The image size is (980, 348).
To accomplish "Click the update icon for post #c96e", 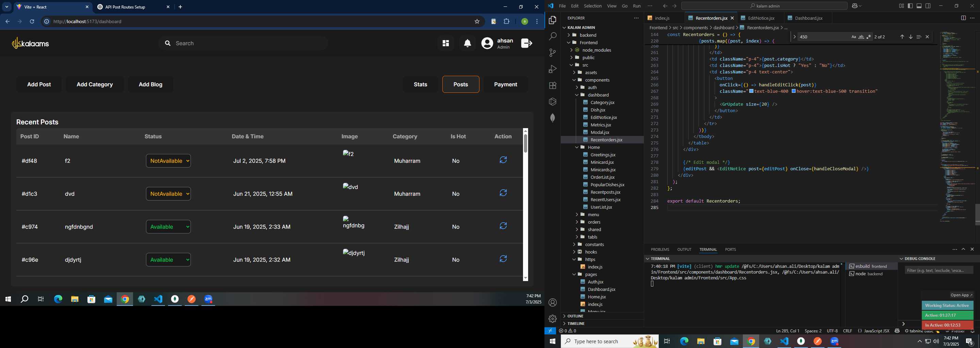I will point(503,259).
